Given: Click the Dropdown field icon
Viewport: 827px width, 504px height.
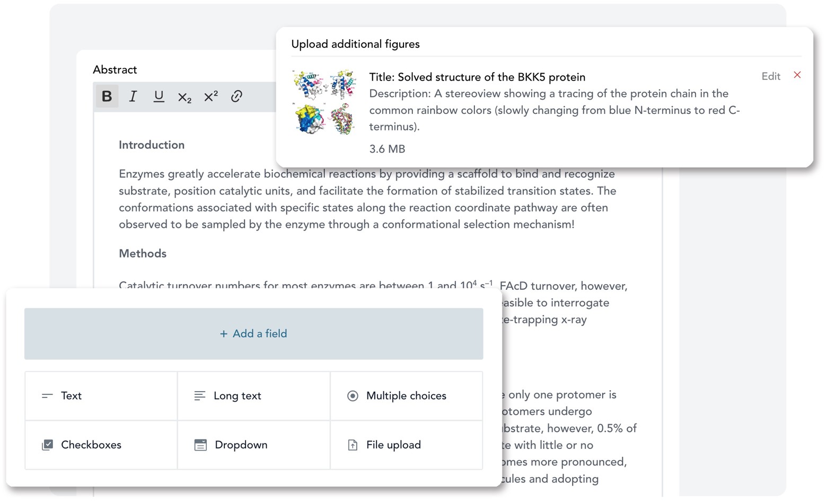Looking at the screenshot, I should point(200,445).
